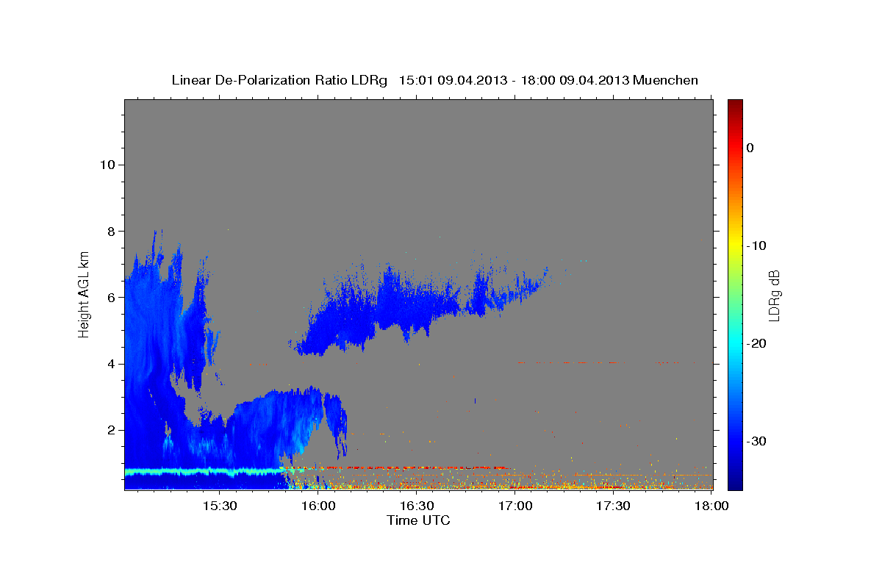Click the height tick label 2
Image resolution: width=882 pixels, height=588 pixels.
point(111,430)
